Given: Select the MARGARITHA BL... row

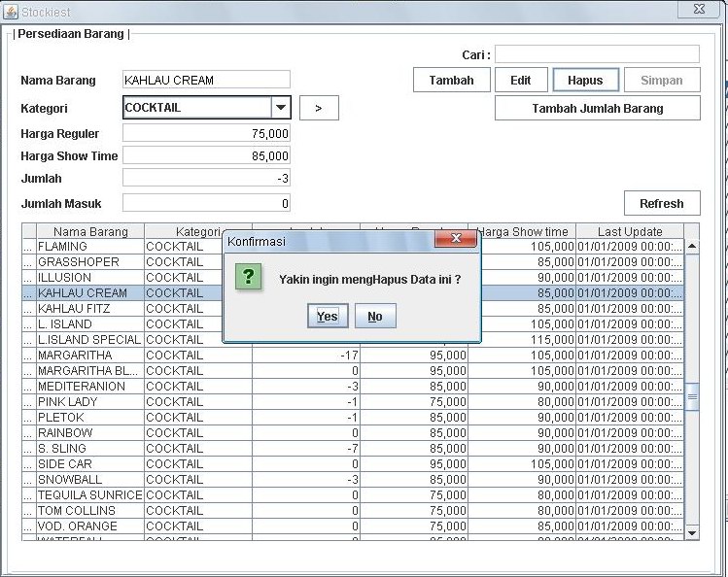Looking at the screenshot, I should 353,371.
